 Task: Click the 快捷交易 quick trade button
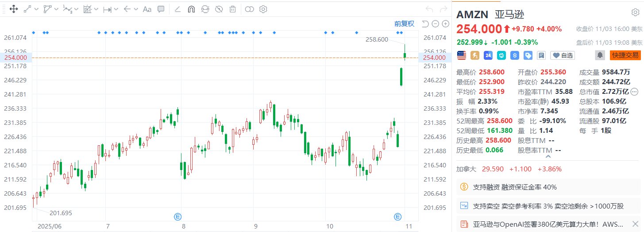pyautogui.click(x=625, y=55)
